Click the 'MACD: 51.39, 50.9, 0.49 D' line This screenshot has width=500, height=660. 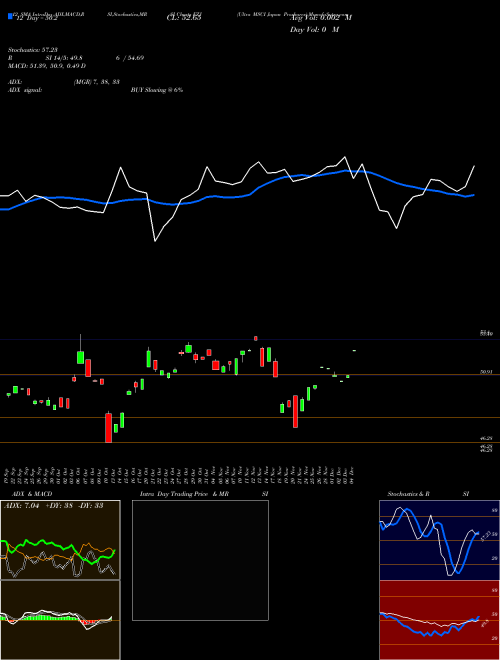[47, 66]
